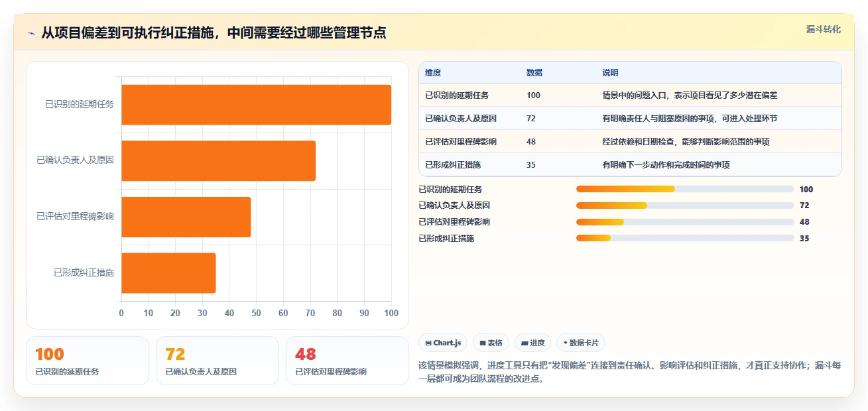Click the value 100 in the table
This screenshot has width=868, height=411.
click(x=533, y=95)
